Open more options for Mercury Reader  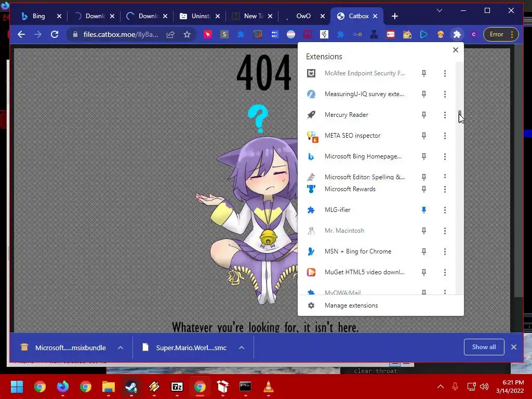[x=445, y=115]
